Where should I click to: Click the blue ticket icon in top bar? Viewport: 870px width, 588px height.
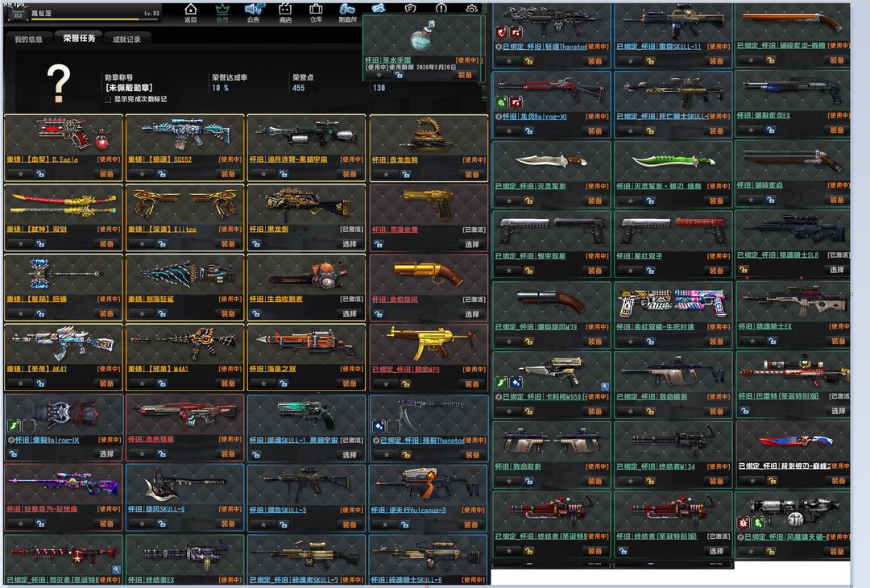[x=379, y=8]
